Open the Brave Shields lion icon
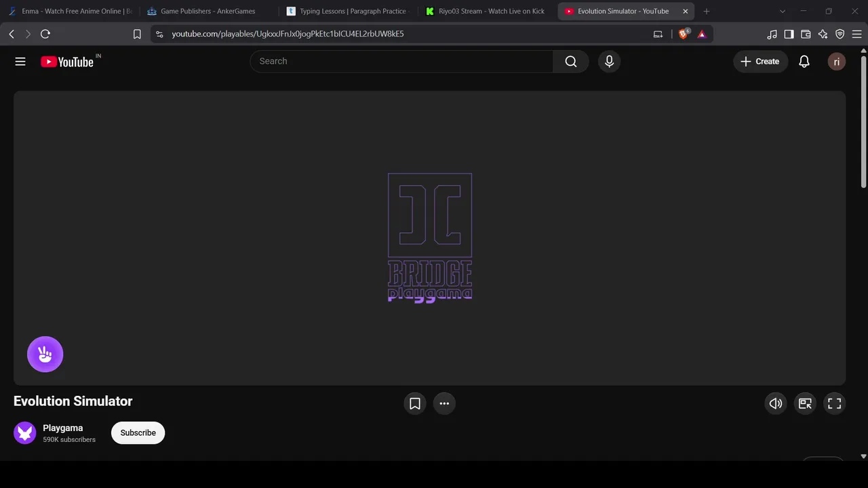Screen dimensions: 868x488 click(x=684, y=34)
